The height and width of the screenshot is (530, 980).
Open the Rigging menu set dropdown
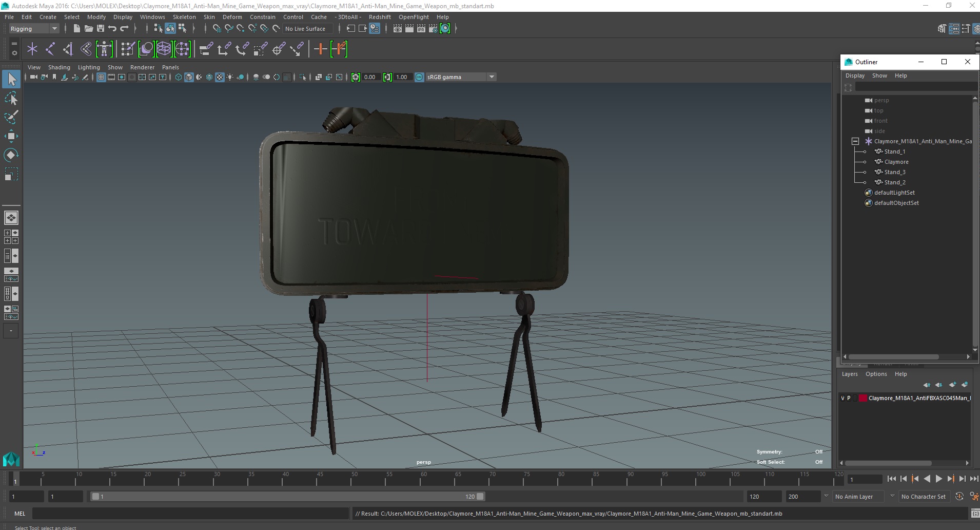click(34, 29)
